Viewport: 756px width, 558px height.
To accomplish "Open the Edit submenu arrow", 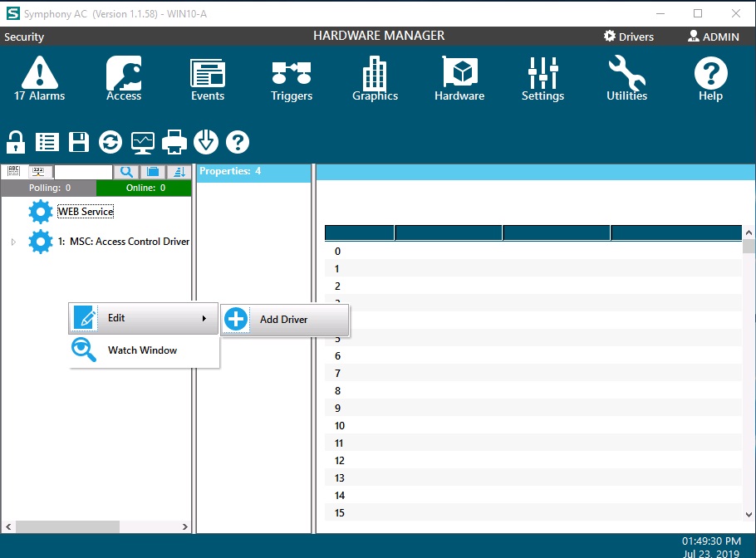I will 204,318.
